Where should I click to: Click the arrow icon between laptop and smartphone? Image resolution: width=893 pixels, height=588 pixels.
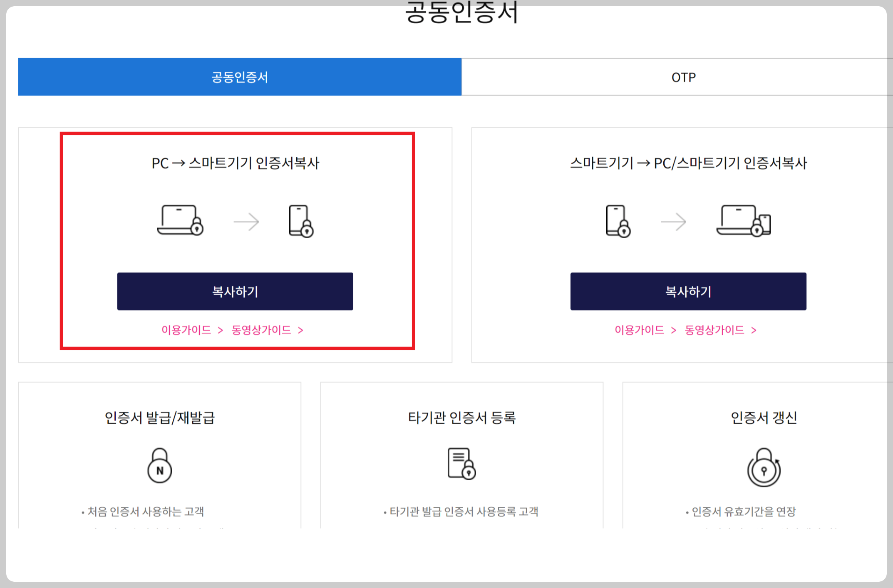click(245, 222)
